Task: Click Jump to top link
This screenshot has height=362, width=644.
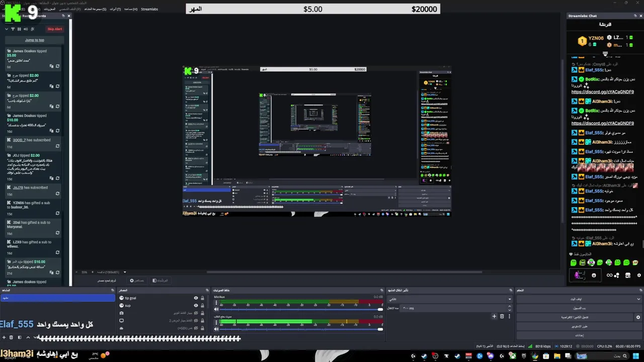Action: pos(34,40)
